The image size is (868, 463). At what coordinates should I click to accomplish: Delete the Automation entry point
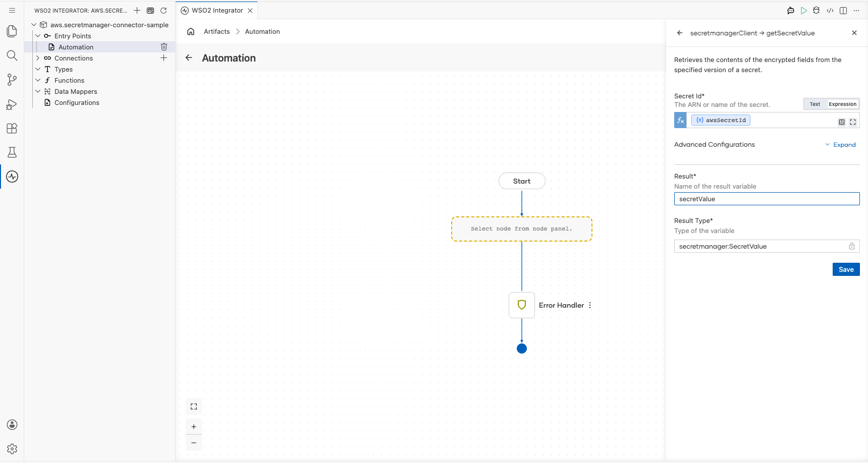(164, 47)
